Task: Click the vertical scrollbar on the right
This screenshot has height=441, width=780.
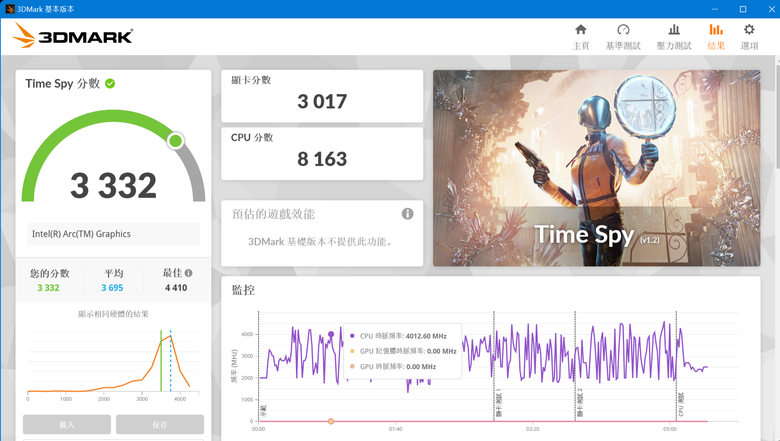Action: pyautogui.click(x=777, y=114)
